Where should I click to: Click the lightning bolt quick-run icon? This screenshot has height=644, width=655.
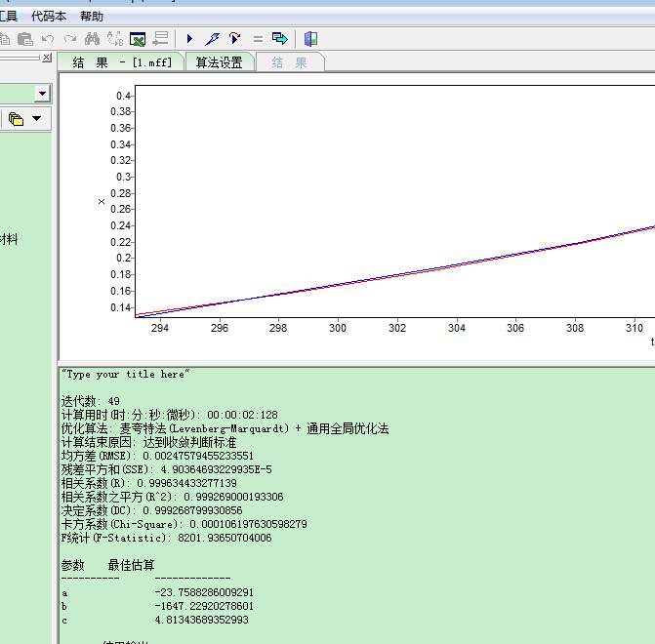coord(212,39)
